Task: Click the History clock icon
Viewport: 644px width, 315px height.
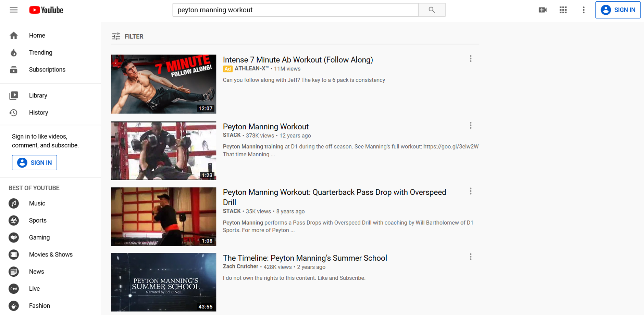Action: coord(14,113)
